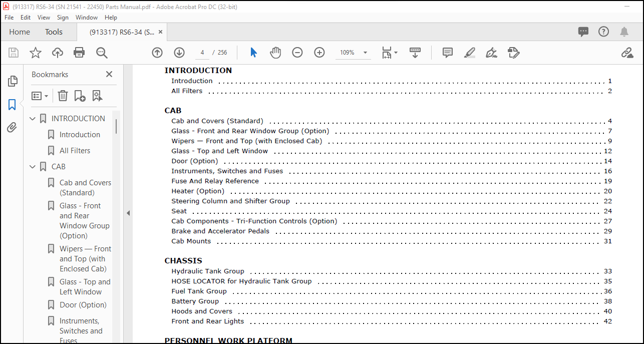Open the zoom level dropdown arrow
The height and width of the screenshot is (344, 644).
[x=365, y=53]
